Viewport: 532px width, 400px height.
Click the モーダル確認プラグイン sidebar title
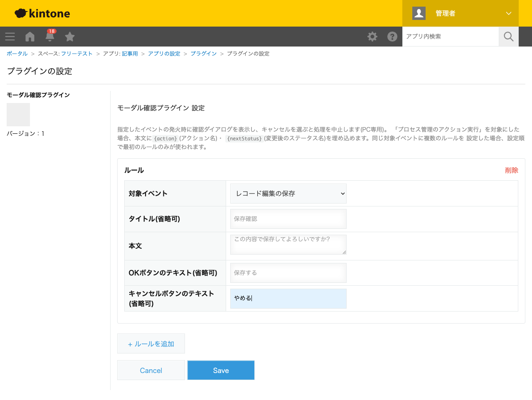point(38,95)
